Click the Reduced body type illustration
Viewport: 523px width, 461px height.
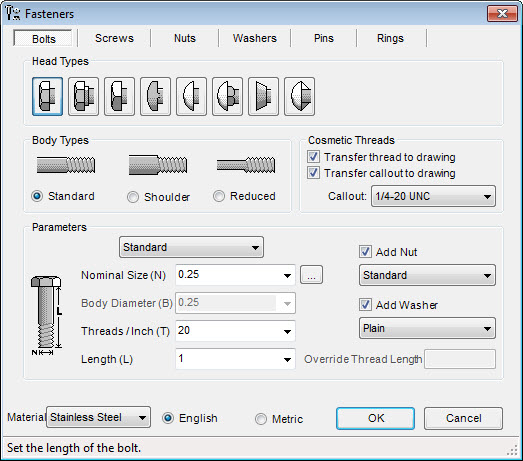(x=246, y=165)
